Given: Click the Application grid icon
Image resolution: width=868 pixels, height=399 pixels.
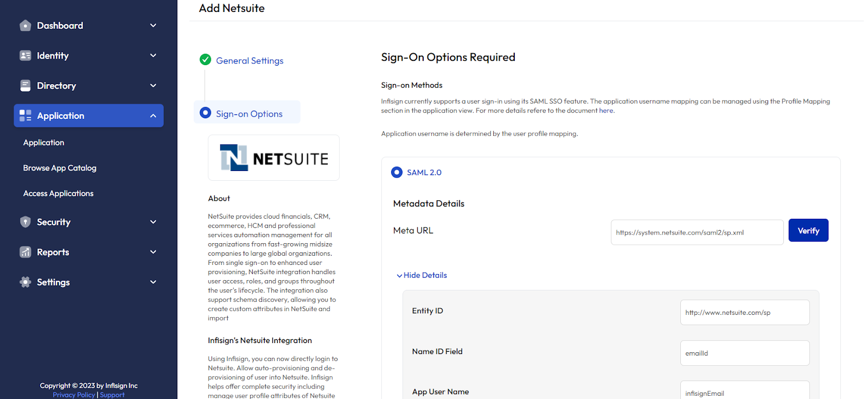Looking at the screenshot, I should (25, 116).
